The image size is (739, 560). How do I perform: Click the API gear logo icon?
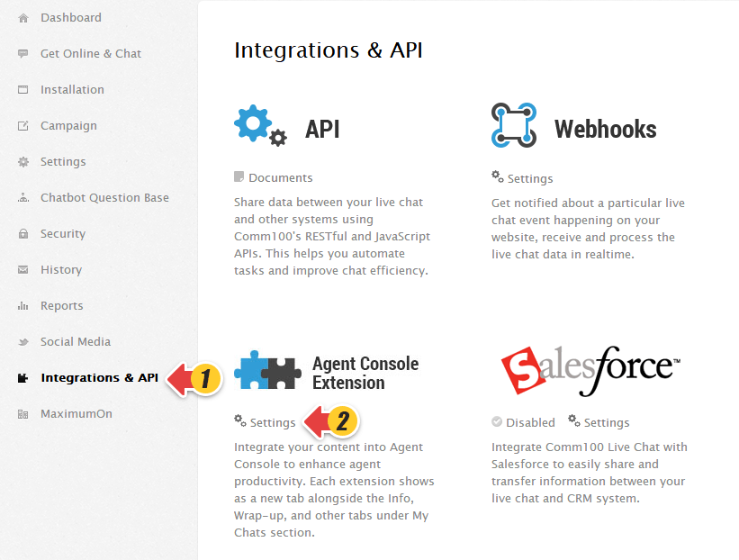click(x=259, y=126)
